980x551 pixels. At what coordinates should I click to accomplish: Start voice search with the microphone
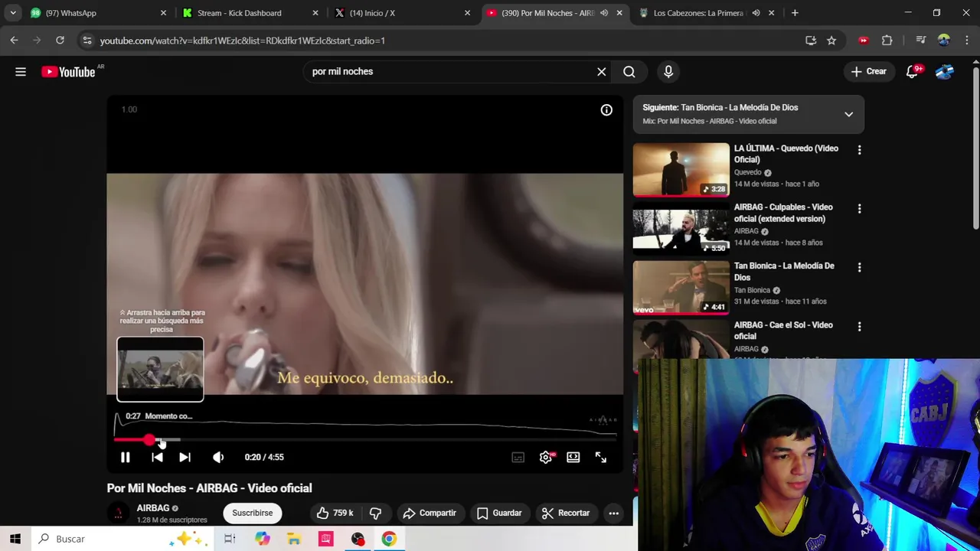pos(668,72)
